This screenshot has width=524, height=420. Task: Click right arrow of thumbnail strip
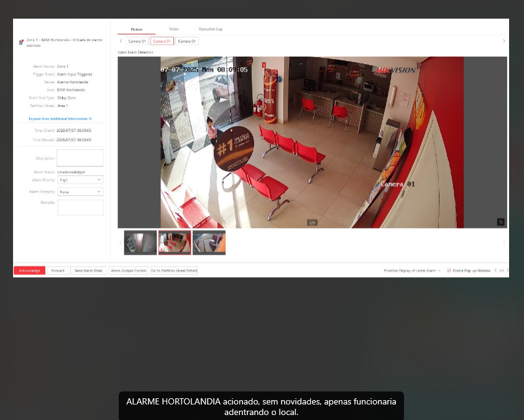point(503,242)
